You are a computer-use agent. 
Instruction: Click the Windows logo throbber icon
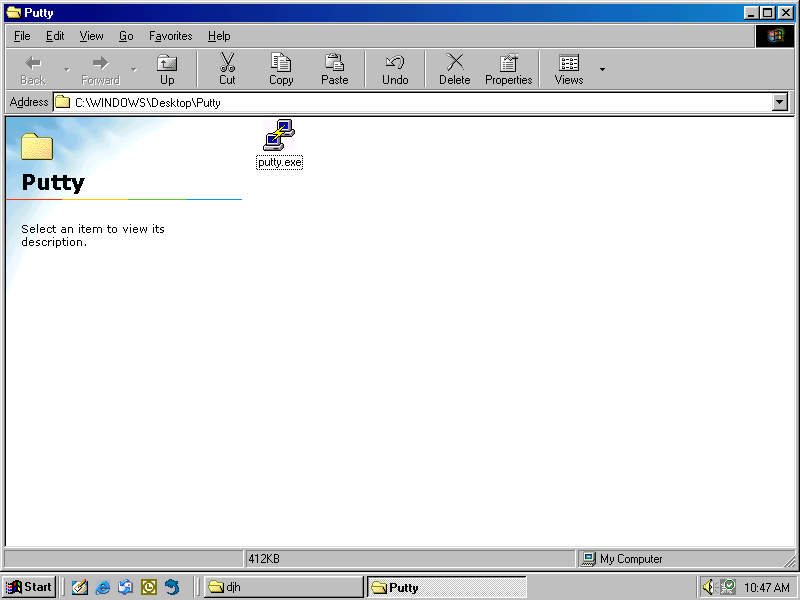click(774, 36)
